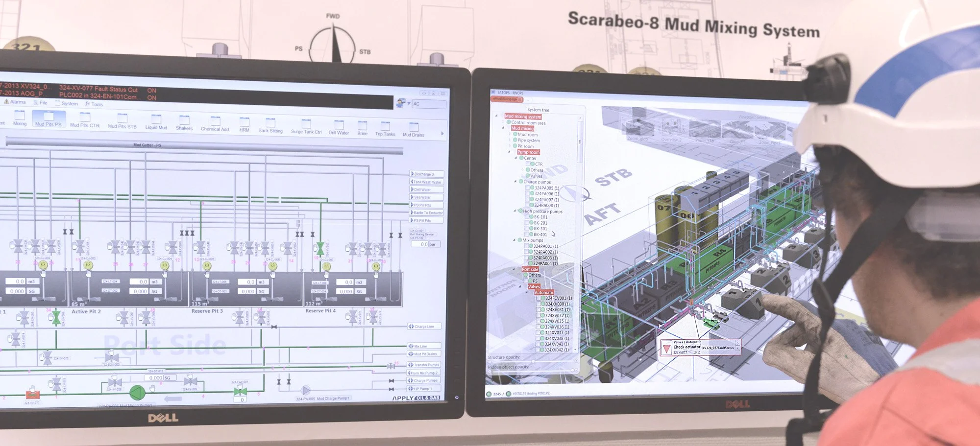Open the HRM screen
The width and height of the screenshot is (980, 446).
pos(244,125)
